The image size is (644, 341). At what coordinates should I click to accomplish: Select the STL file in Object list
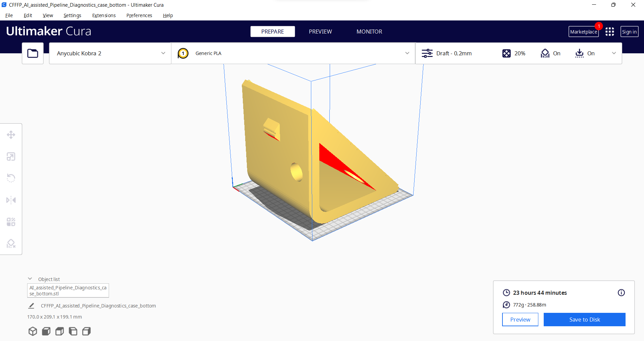pos(68,291)
